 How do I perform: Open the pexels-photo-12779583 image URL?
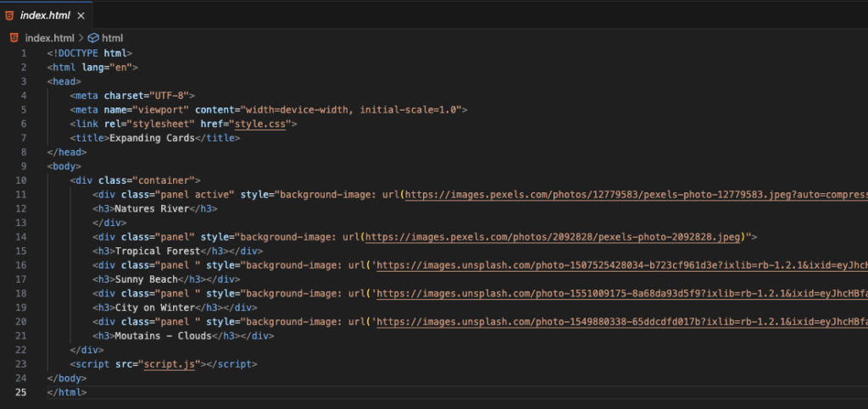[636, 195]
